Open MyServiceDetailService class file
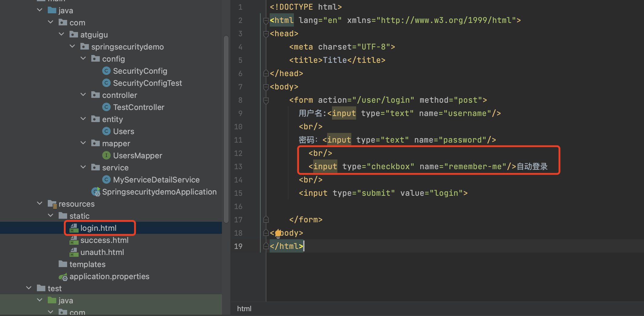Screen dimensions: 644x316 tap(156, 180)
